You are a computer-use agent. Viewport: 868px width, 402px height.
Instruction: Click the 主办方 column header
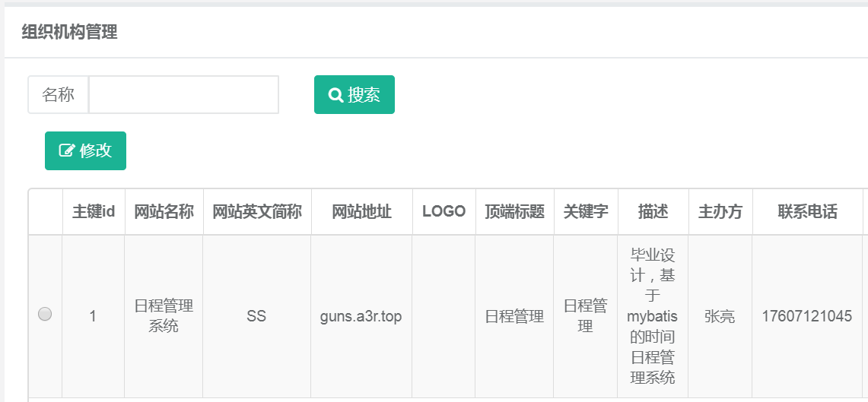[720, 212]
